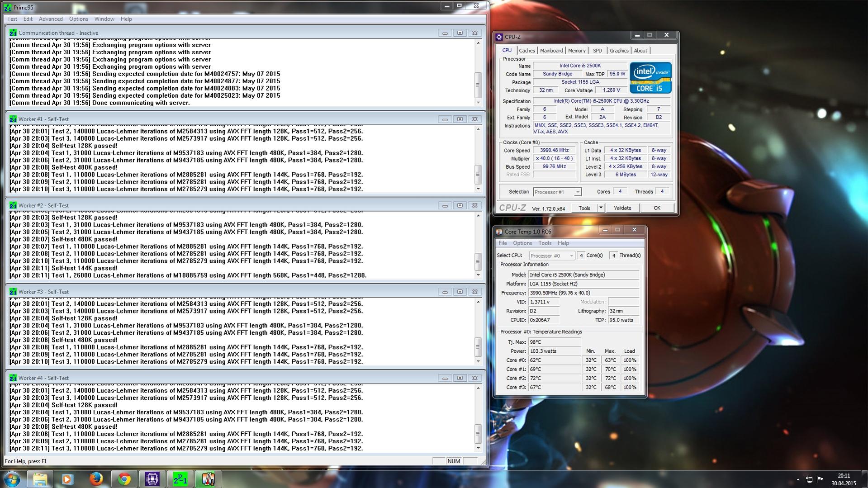This screenshot has height=488, width=868.
Task: Switch to the Graphics tab in CPU-Z
Action: pyautogui.click(x=619, y=51)
